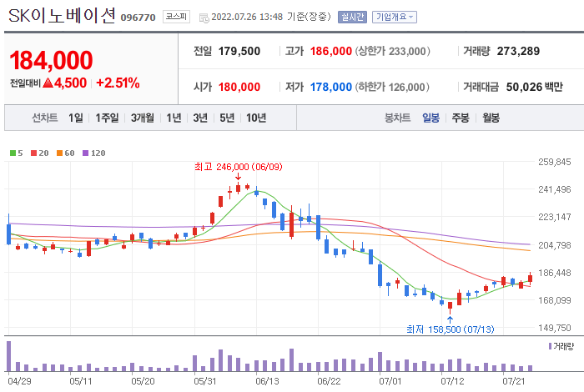Switch to the 1년 line chart
The height and width of the screenshot is (392, 584).
tap(174, 118)
